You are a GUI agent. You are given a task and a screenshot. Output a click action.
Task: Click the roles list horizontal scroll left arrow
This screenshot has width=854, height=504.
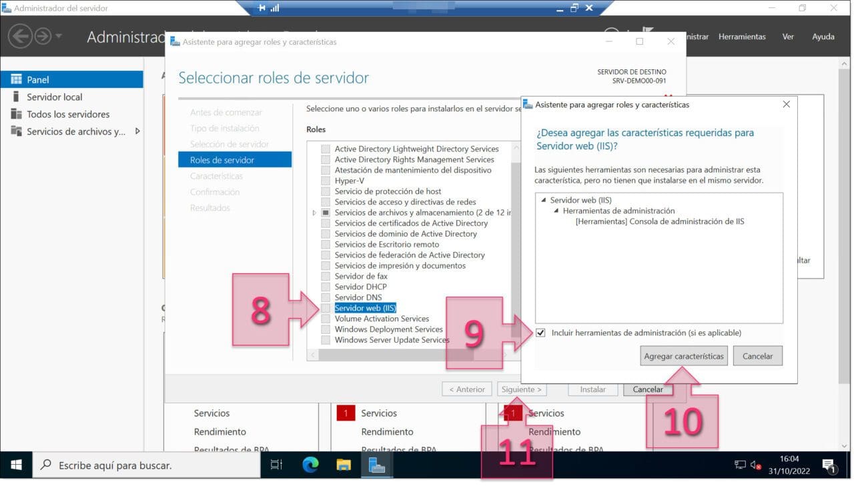(312, 355)
